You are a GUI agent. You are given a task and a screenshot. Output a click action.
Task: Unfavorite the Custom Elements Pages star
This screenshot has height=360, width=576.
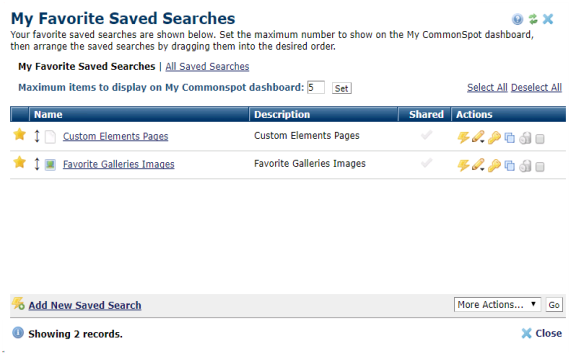click(x=19, y=134)
